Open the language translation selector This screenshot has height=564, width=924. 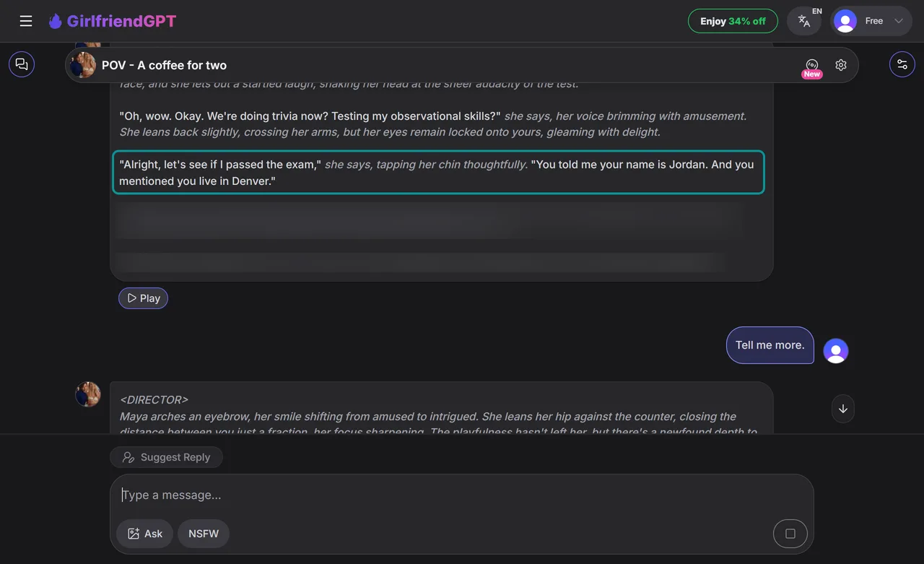(x=804, y=21)
